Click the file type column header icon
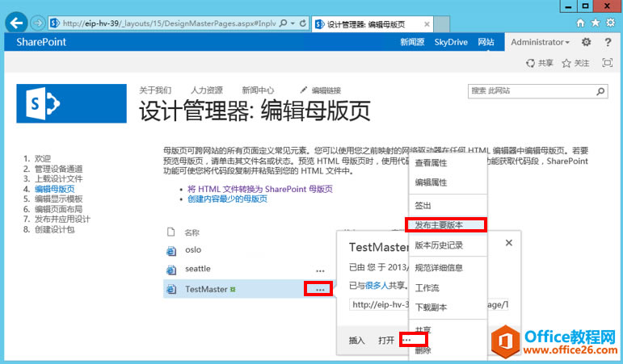The width and height of the screenshot is (623, 364). [170, 232]
